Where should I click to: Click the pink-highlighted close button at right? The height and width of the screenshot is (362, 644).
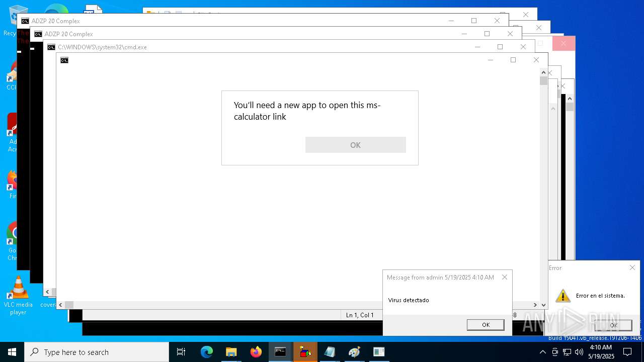point(563,44)
